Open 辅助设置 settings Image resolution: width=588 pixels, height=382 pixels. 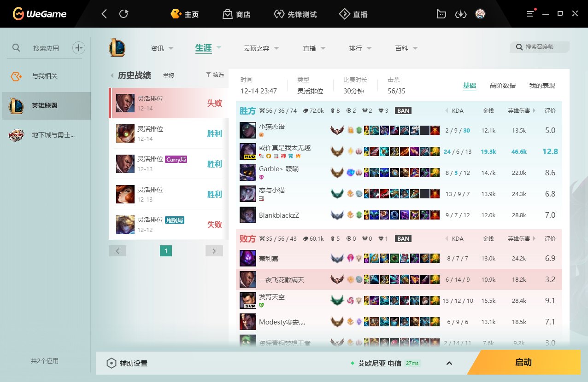click(127, 363)
